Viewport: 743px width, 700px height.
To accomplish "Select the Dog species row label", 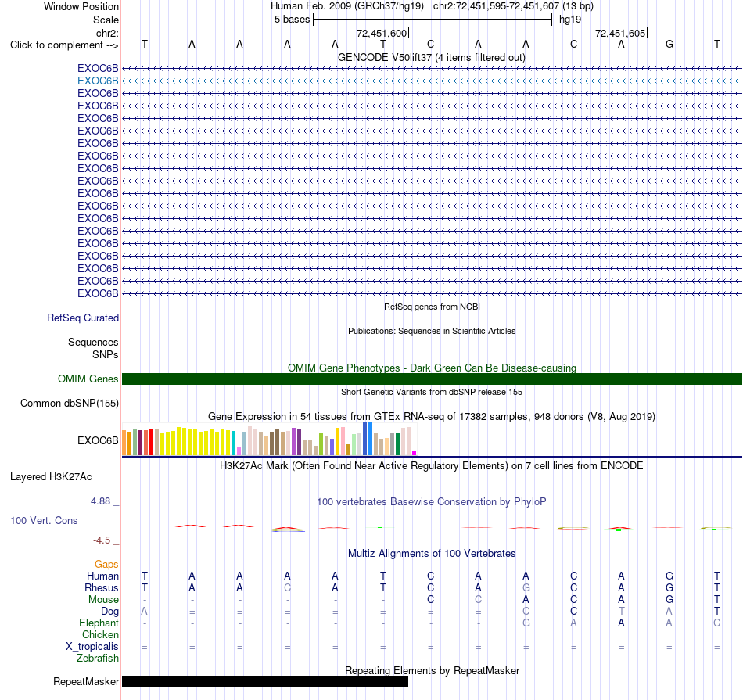I will tap(109, 612).
